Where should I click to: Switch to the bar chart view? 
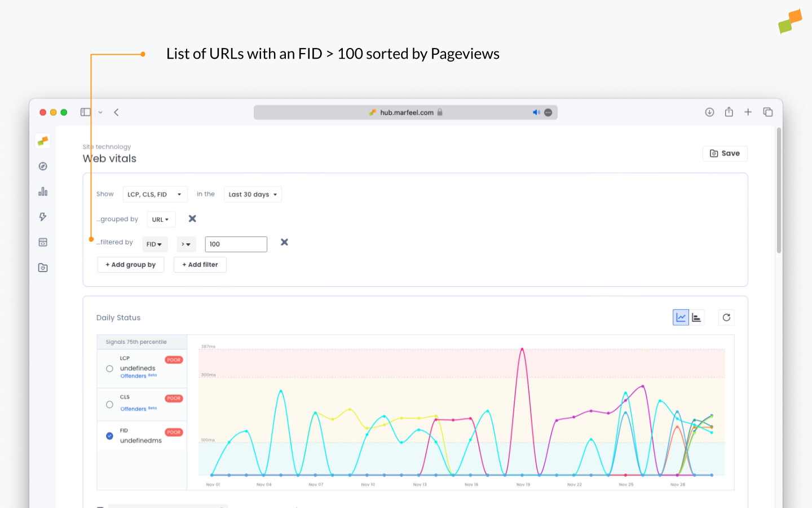pos(696,317)
